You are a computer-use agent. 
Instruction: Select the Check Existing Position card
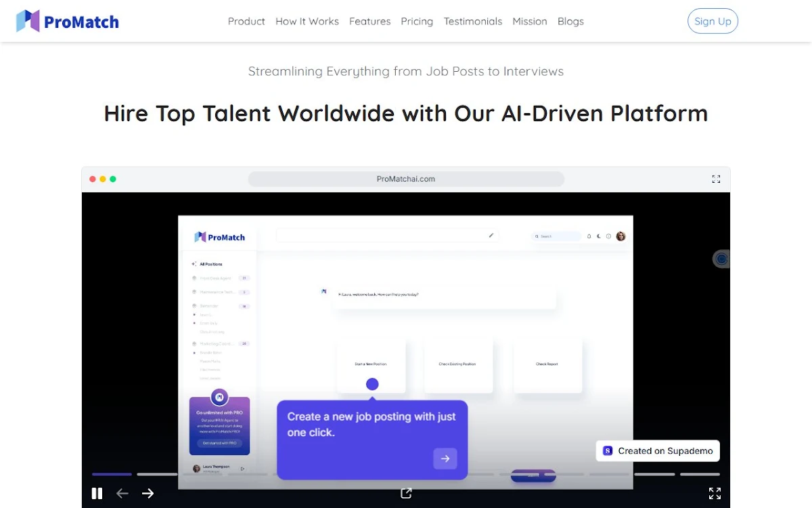[x=458, y=364]
